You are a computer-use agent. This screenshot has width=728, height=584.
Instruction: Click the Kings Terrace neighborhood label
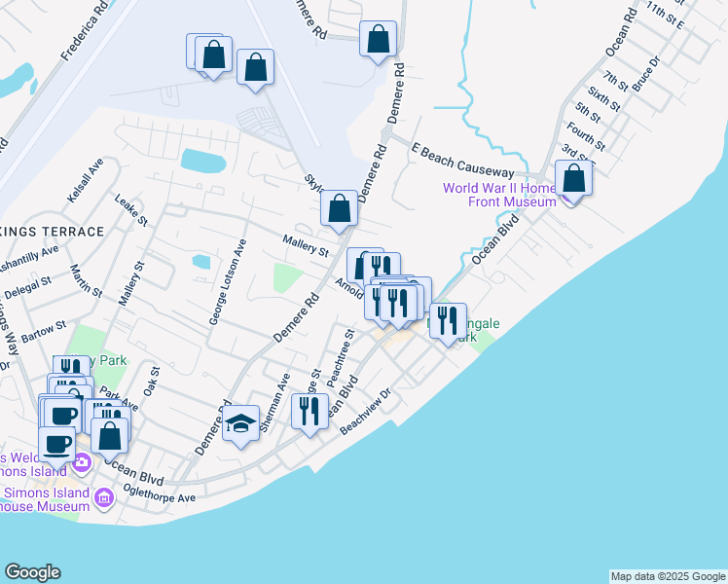52,231
